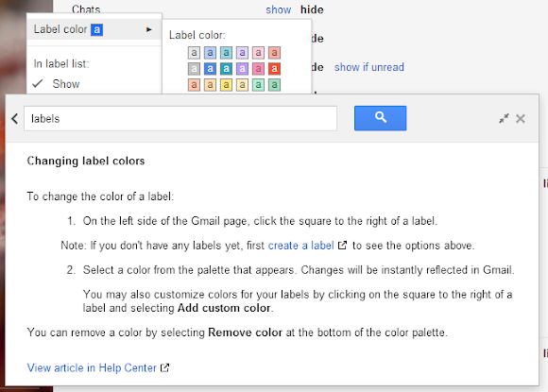
Task: Open external icon next to create a label
Action: pyautogui.click(x=342, y=246)
